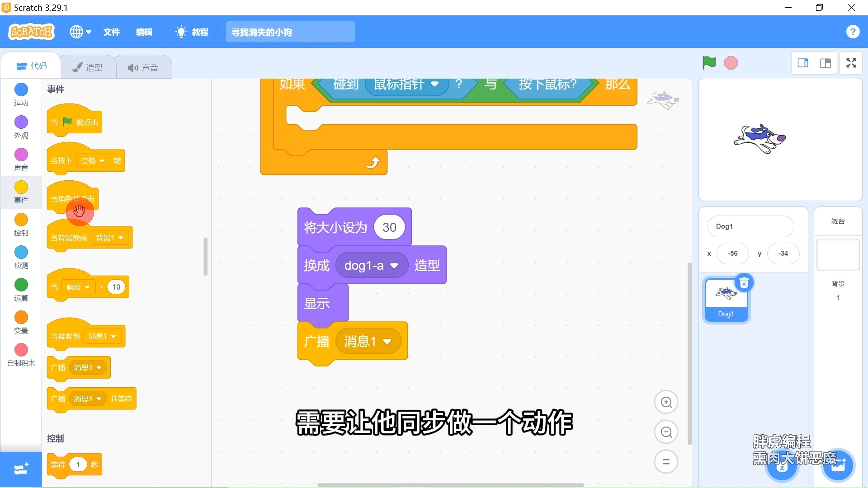This screenshot has width=868, height=488.
Task: Open the Sensing (侦测) block category
Action: [x=20, y=257]
